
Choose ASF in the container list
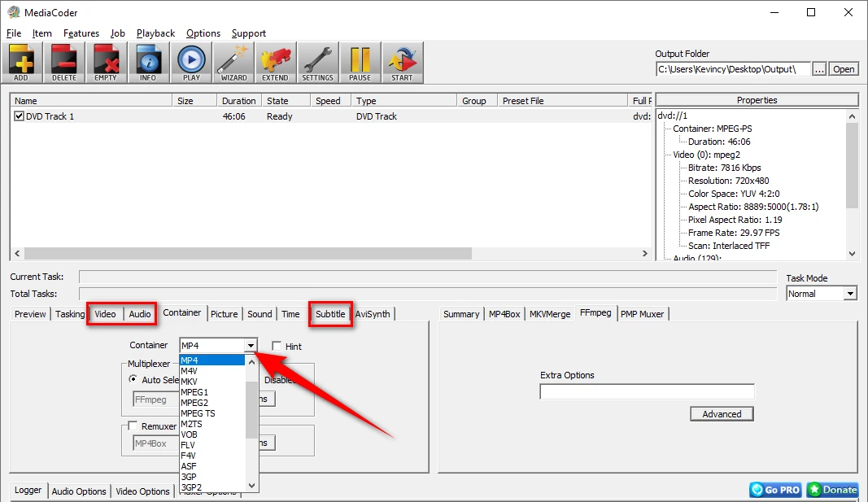(212, 466)
